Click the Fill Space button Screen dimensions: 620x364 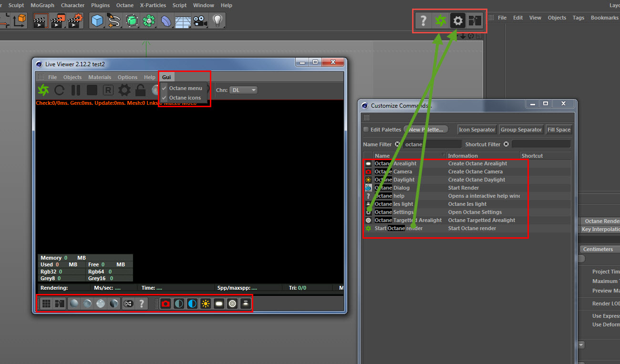(x=559, y=130)
